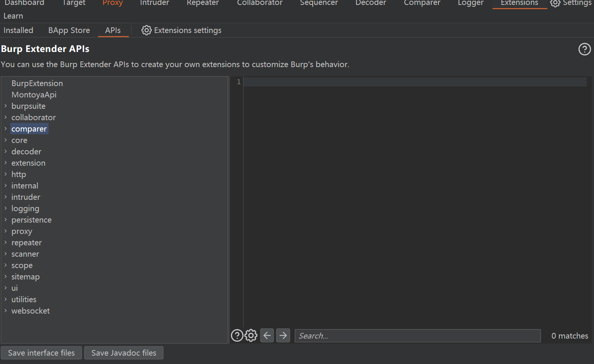Expand the http package node
The image size is (594, 364).
click(x=6, y=174)
